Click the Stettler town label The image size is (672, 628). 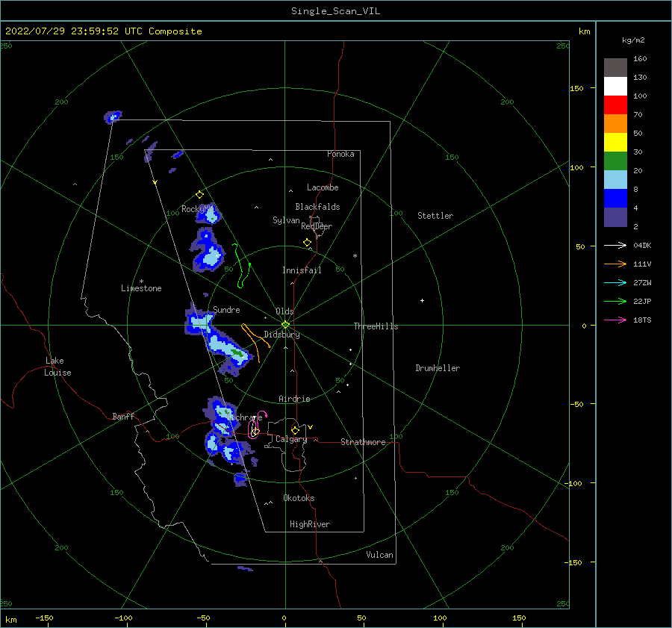pos(435,216)
